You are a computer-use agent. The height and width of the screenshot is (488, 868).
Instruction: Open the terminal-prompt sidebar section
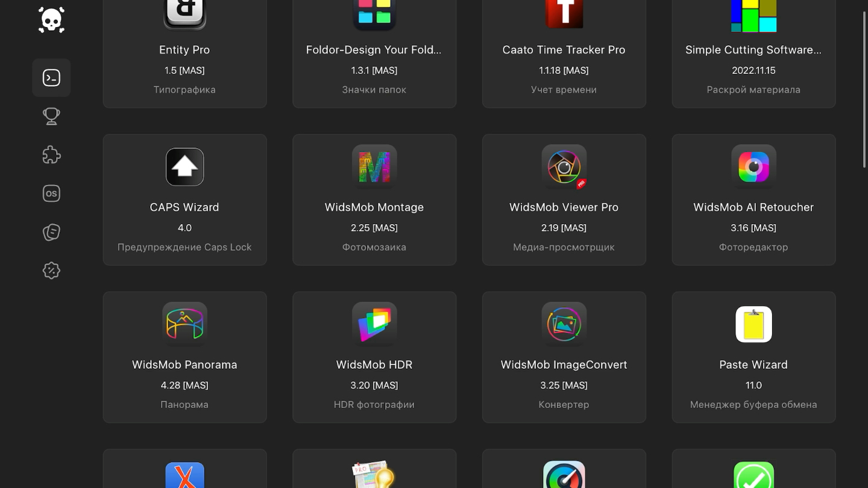point(51,78)
